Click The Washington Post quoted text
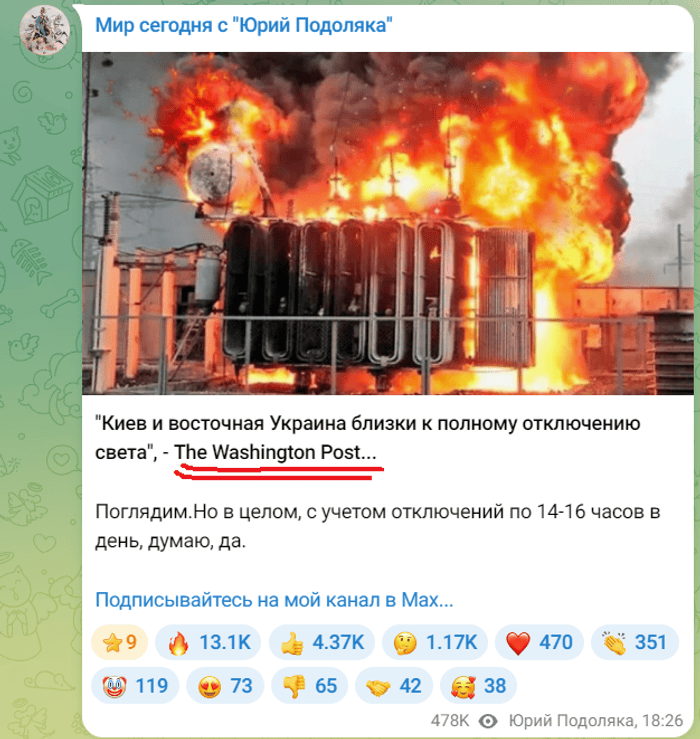The width and height of the screenshot is (700, 739). pos(275,452)
